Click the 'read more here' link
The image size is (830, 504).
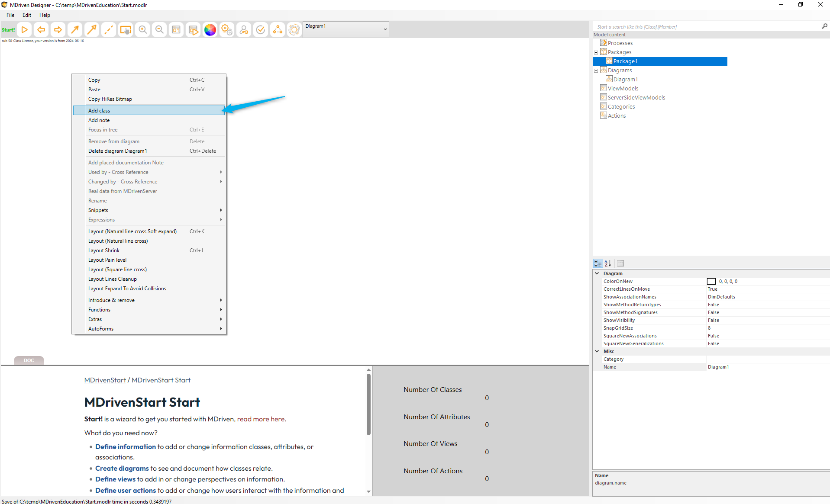point(261,419)
